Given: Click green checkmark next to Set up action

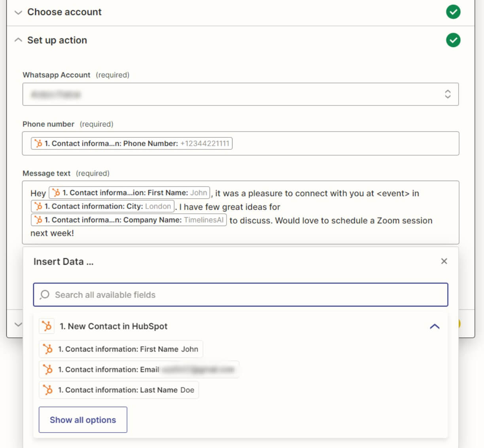Looking at the screenshot, I should [x=453, y=40].
